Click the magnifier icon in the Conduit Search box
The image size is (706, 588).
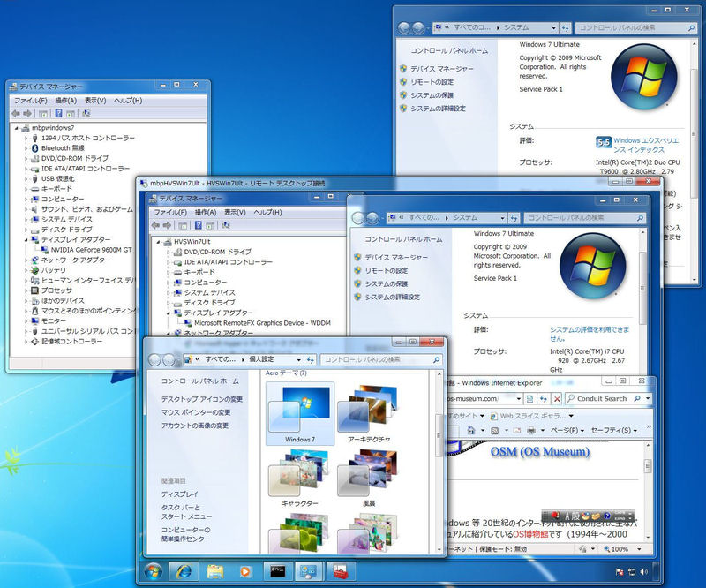click(x=637, y=399)
